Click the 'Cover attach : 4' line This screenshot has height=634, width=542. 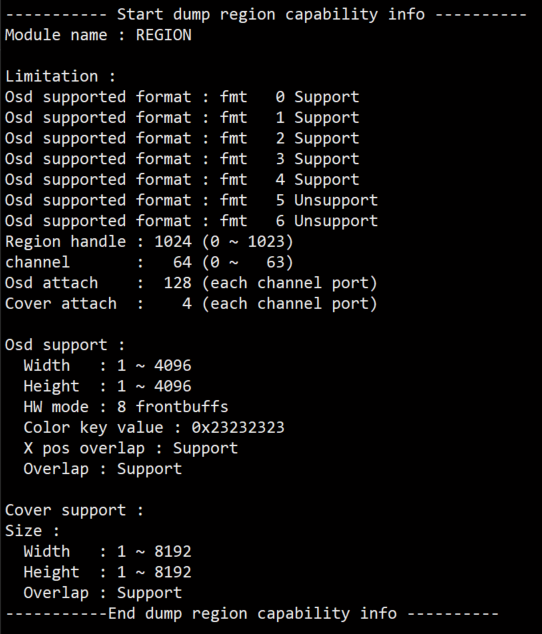tap(191, 304)
